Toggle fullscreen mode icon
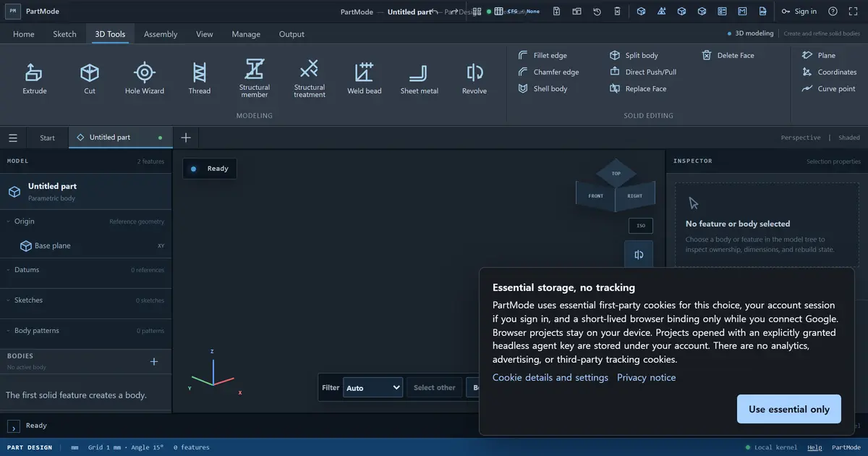Screen dimensions: 868x456 coord(853,11)
